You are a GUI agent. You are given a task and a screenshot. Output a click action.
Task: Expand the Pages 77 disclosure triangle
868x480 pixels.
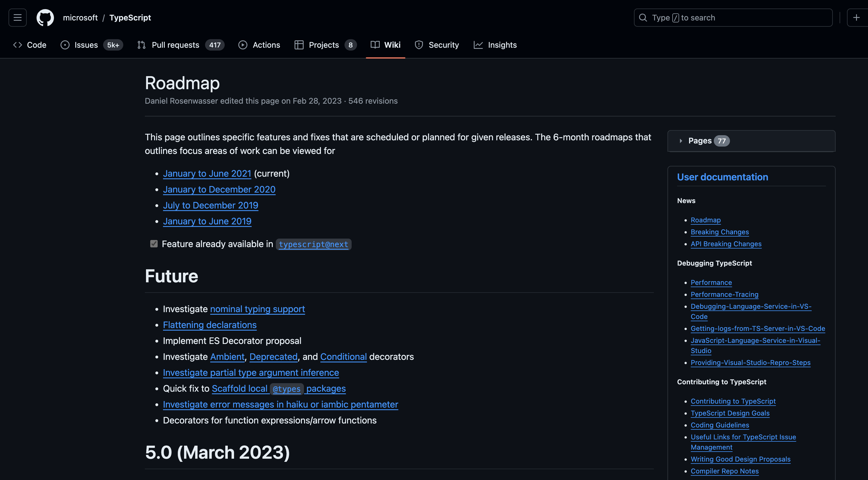click(x=681, y=141)
